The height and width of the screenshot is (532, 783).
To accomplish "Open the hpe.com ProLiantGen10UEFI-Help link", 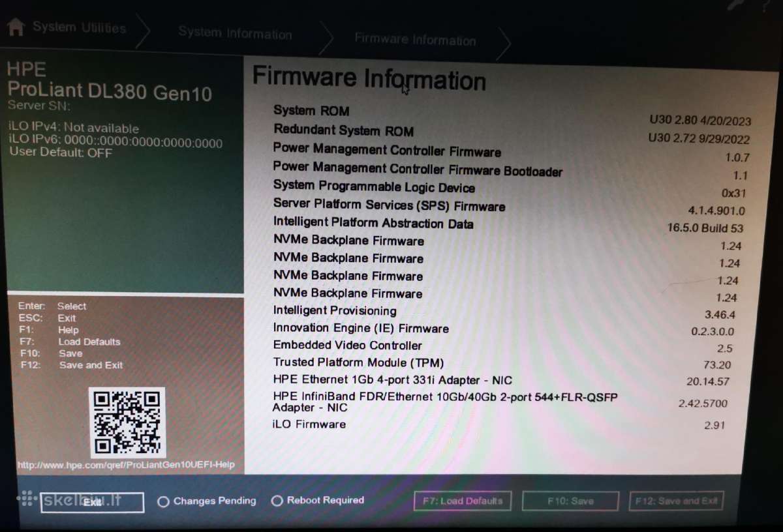I will coord(126,465).
